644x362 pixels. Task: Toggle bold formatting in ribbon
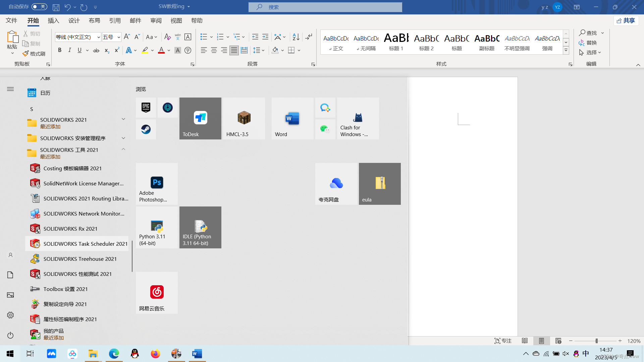(x=60, y=50)
